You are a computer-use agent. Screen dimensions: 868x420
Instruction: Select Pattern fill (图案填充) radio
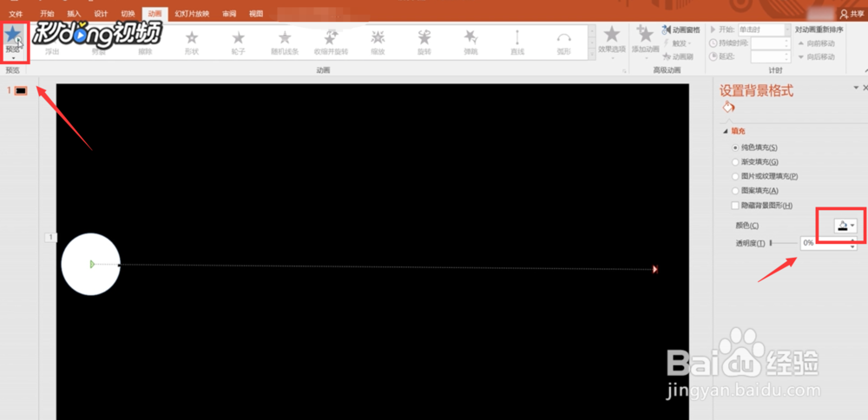(735, 191)
